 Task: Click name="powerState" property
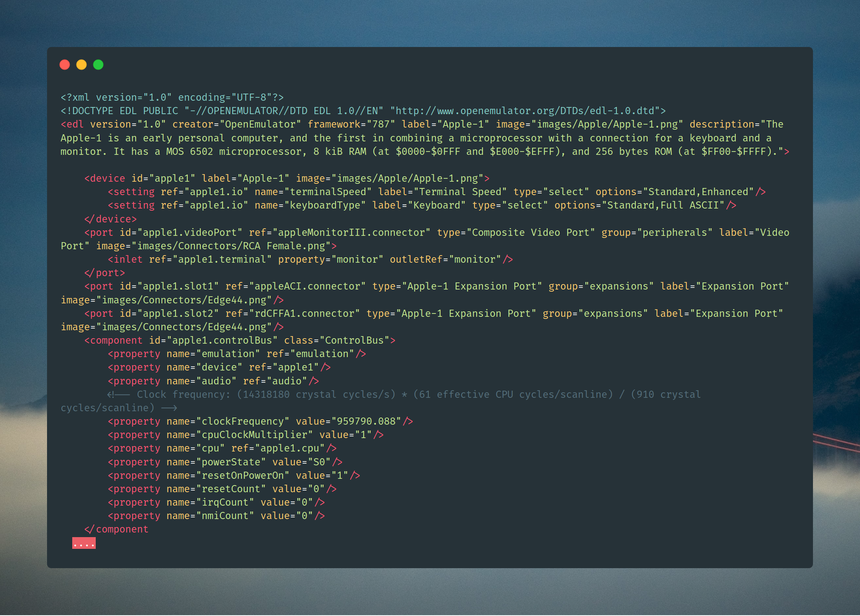[216, 462]
